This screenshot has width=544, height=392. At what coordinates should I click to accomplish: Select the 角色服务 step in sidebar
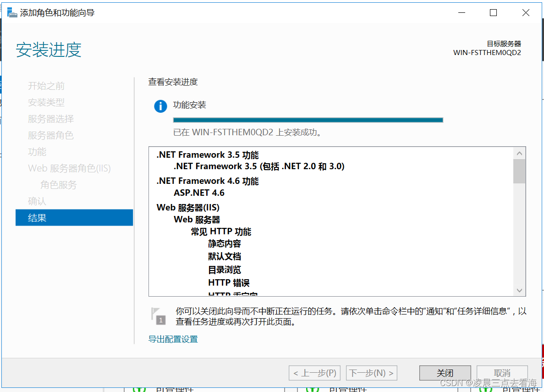tap(58, 185)
